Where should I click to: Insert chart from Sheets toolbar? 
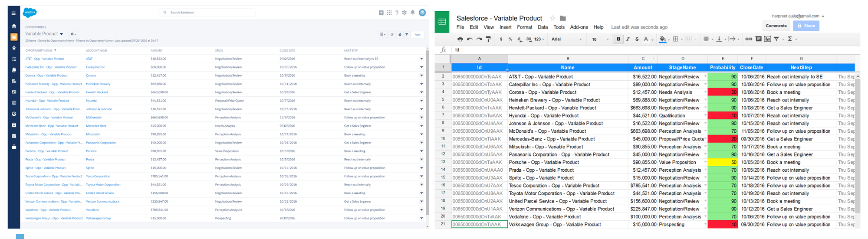[x=767, y=39]
